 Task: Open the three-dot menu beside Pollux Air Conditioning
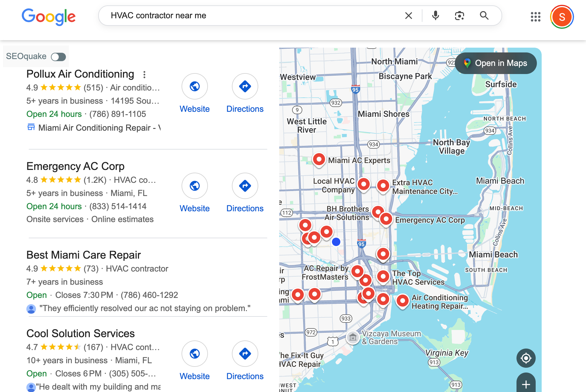[x=145, y=75]
